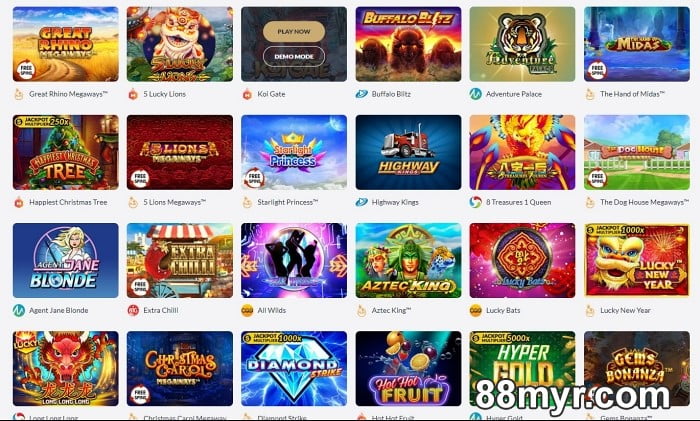Click Free Spins badge on Great Rhino Megaways

26,70
